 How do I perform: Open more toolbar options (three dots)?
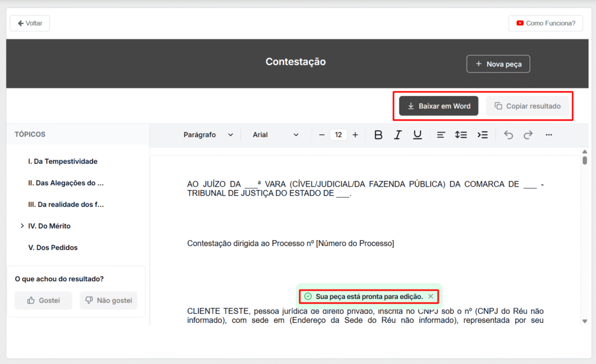pyautogui.click(x=549, y=135)
